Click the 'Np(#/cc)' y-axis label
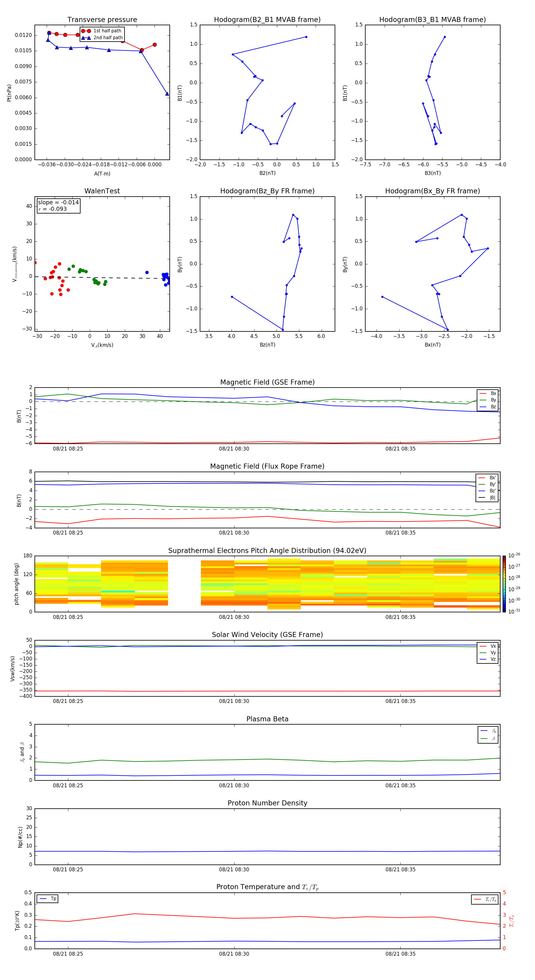 point(20,837)
